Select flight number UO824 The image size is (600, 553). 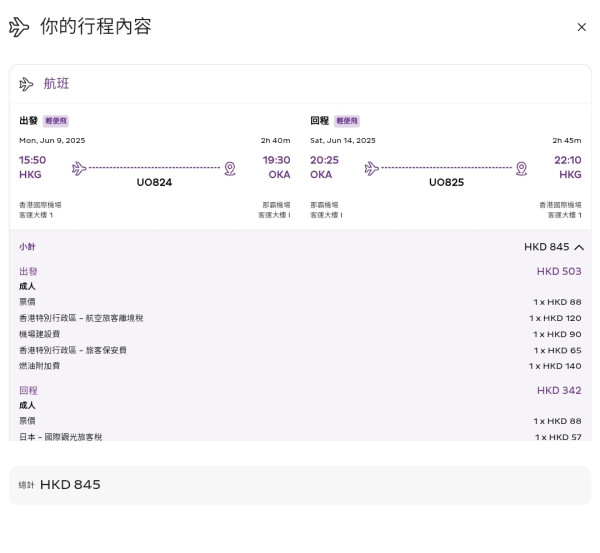click(x=154, y=182)
